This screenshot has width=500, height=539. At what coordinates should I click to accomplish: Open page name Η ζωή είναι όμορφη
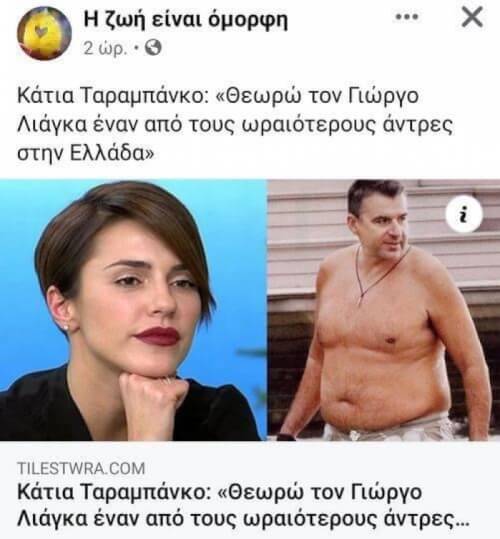(186, 20)
